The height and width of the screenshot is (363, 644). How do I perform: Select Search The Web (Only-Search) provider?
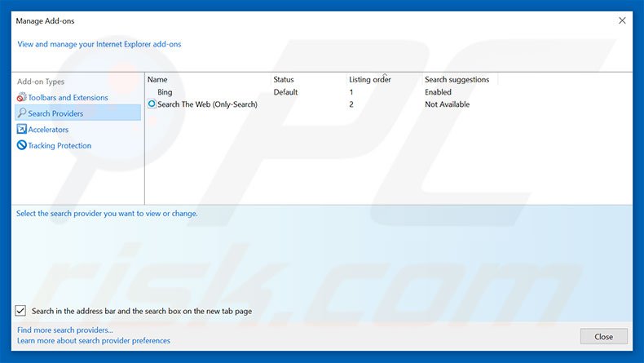coord(207,104)
